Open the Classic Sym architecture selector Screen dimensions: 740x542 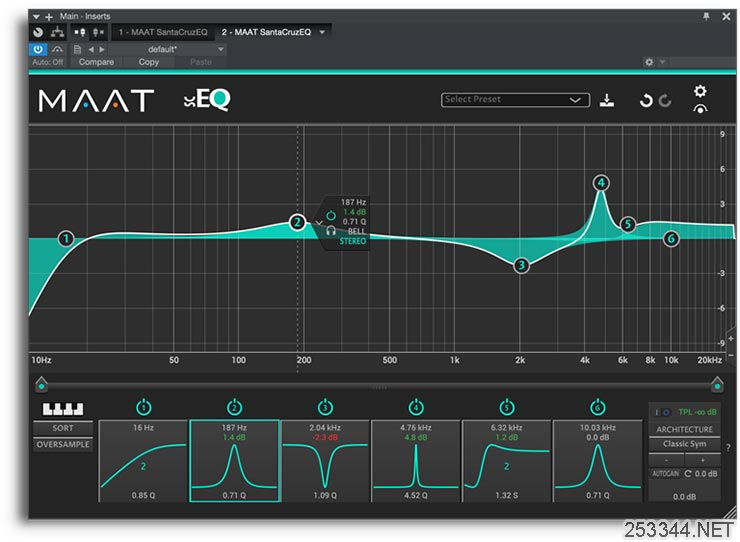point(684,444)
